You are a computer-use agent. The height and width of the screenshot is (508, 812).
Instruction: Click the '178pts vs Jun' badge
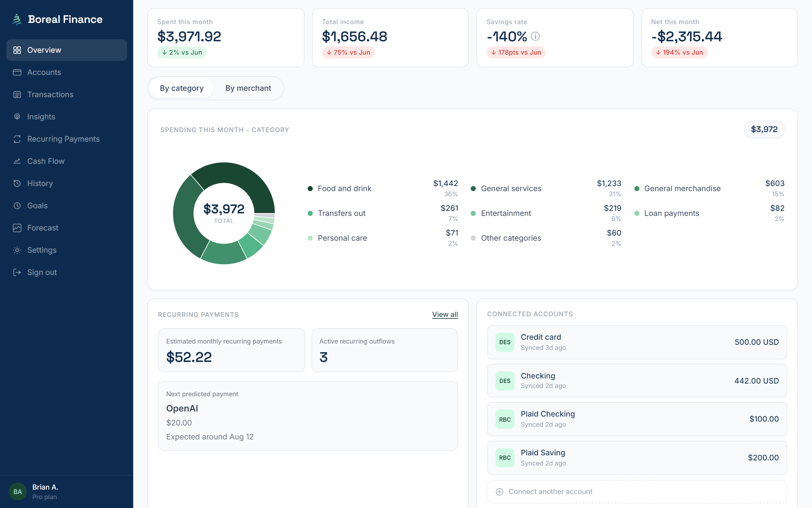point(516,52)
